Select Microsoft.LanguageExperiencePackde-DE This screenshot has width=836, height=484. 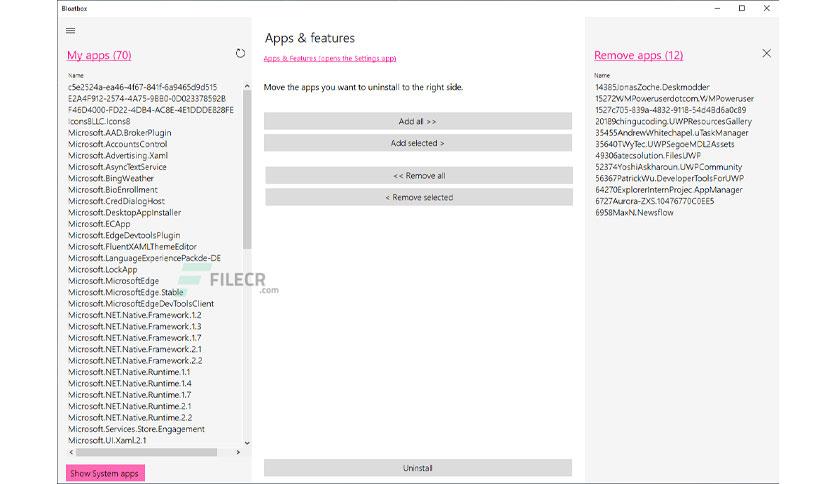(x=144, y=258)
